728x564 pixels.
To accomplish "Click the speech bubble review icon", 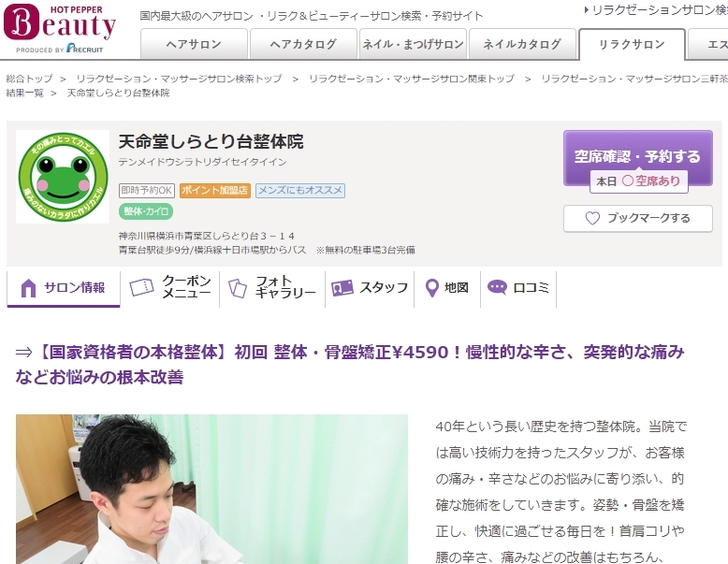I will pyautogui.click(x=497, y=287).
